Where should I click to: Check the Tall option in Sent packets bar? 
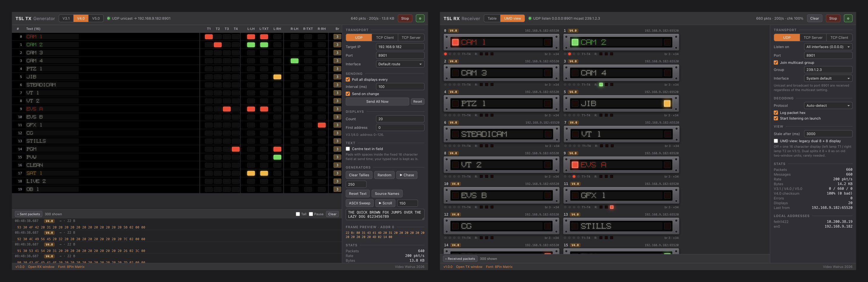click(298, 214)
